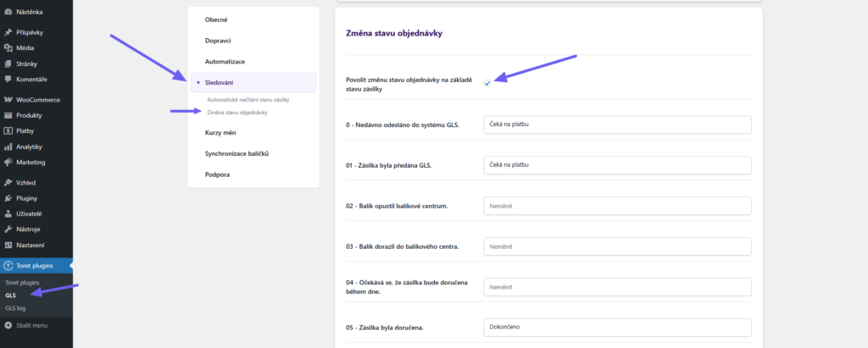The height and width of the screenshot is (348, 868).
Task: Click the Uživatelé person icon
Action: tap(8, 213)
